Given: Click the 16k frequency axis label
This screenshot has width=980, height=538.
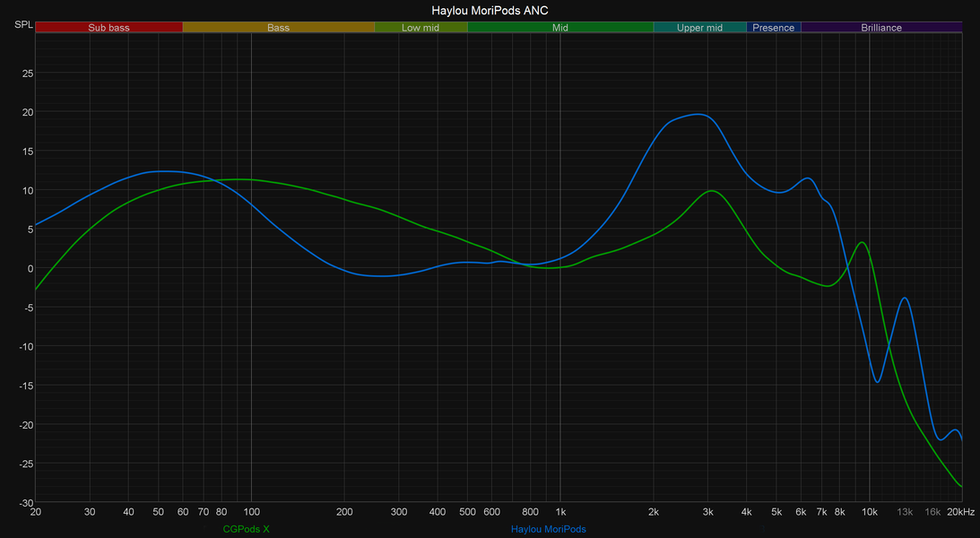Looking at the screenshot, I should click(932, 512).
